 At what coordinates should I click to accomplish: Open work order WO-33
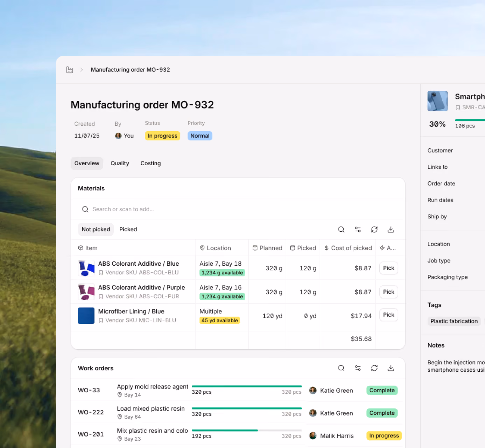(89, 390)
